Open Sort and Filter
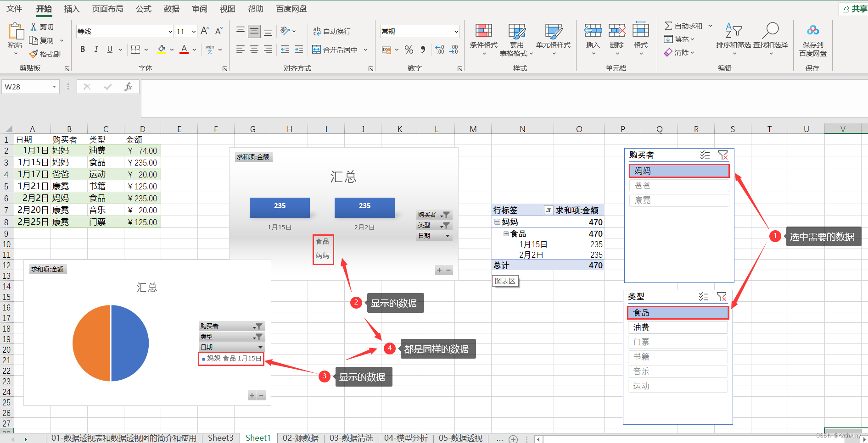 click(734, 39)
